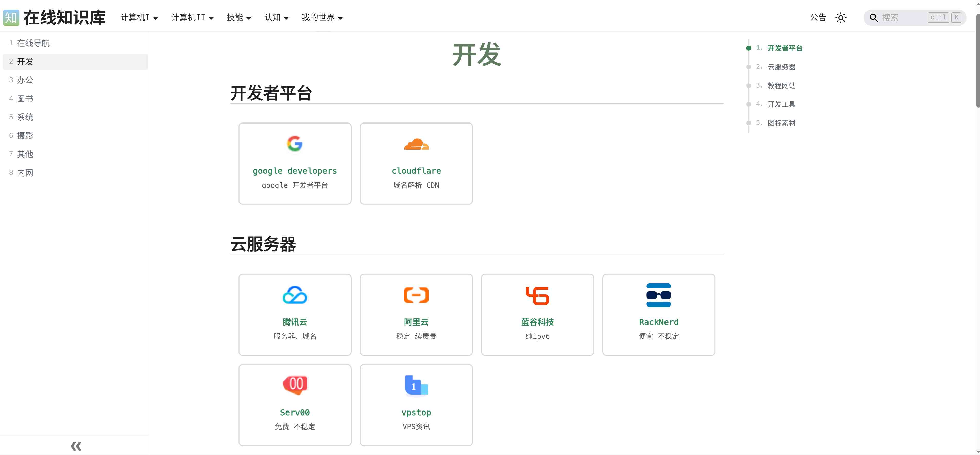
Task: Jump to 图标素材 in table of contents
Action: [781, 123]
